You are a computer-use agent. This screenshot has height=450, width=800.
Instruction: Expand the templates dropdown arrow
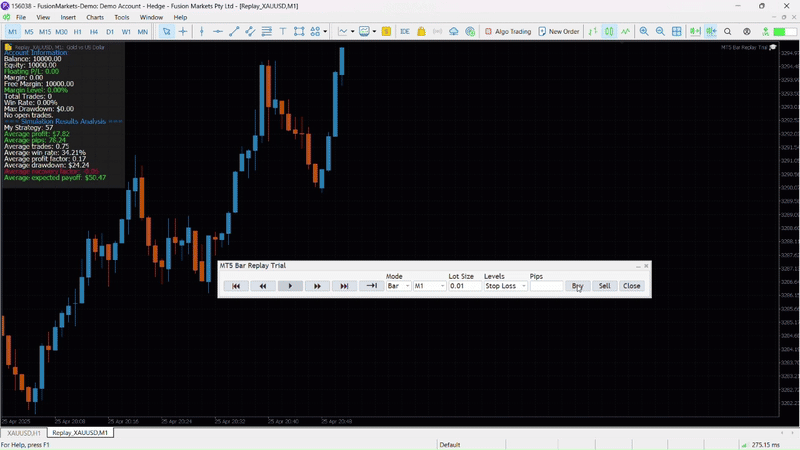(374, 32)
